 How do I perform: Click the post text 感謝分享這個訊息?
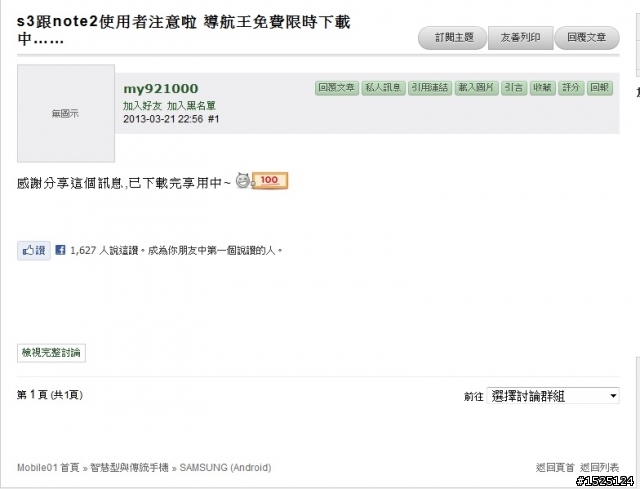tap(70, 183)
